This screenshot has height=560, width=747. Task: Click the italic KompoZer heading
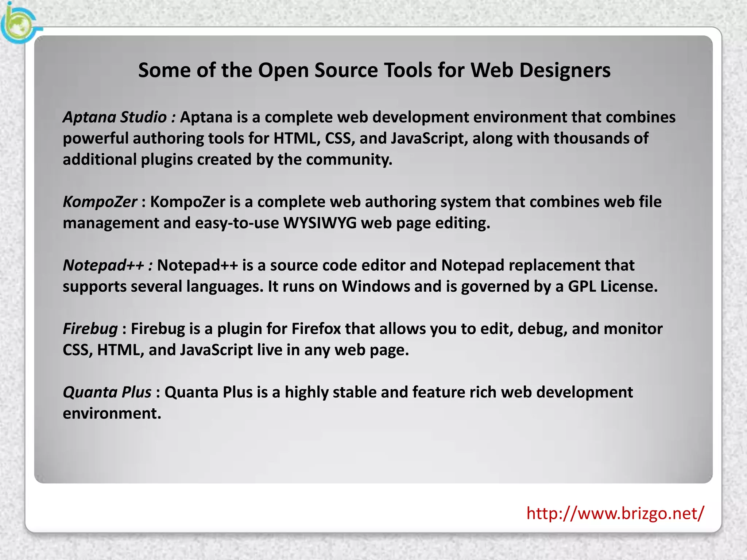(x=100, y=202)
